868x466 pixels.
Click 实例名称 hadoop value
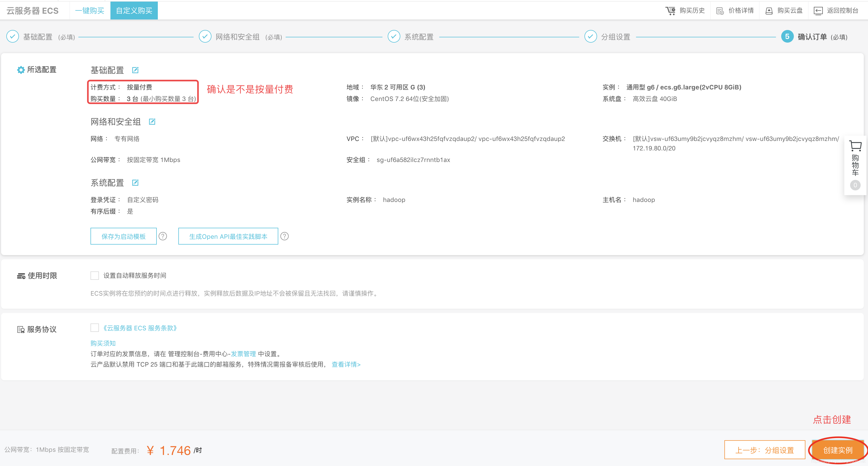394,200
